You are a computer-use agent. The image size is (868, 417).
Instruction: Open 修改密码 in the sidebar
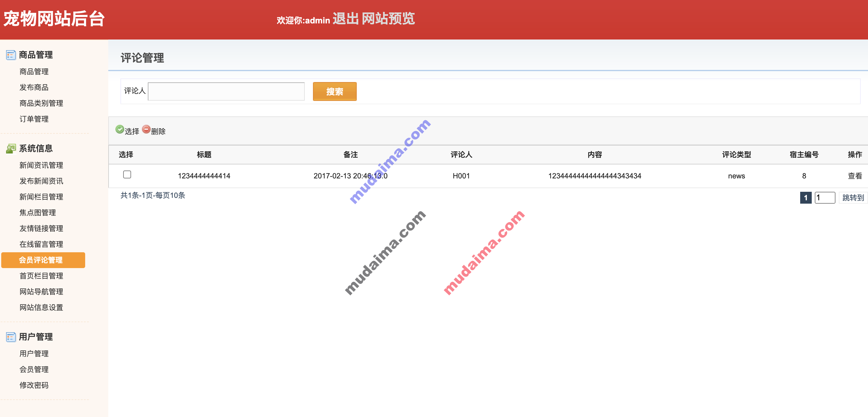pos(34,386)
